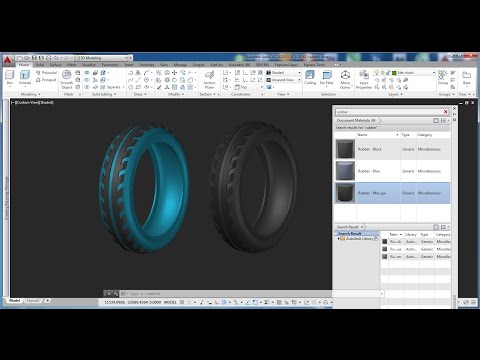Click the Presspull tool
Image resolution: width=480 pixels, height=360 pixels.
point(46,80)
